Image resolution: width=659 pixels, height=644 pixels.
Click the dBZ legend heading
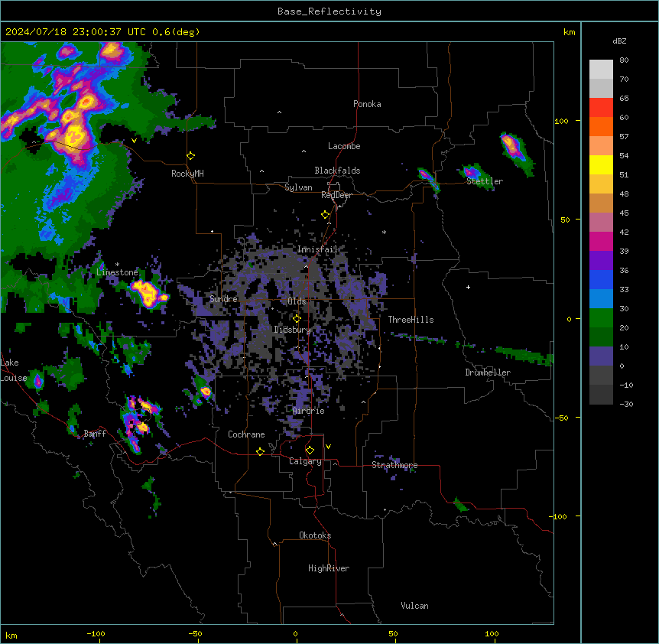619,41
